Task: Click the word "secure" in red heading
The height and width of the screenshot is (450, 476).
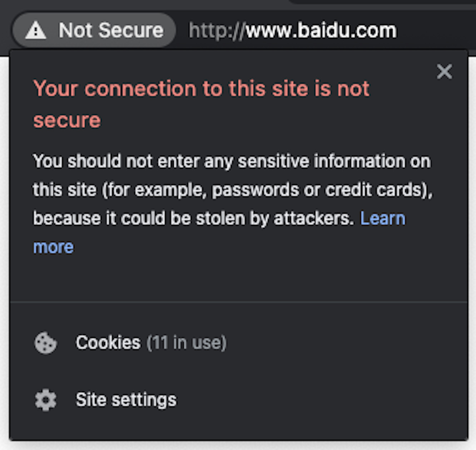Action: 67,120
